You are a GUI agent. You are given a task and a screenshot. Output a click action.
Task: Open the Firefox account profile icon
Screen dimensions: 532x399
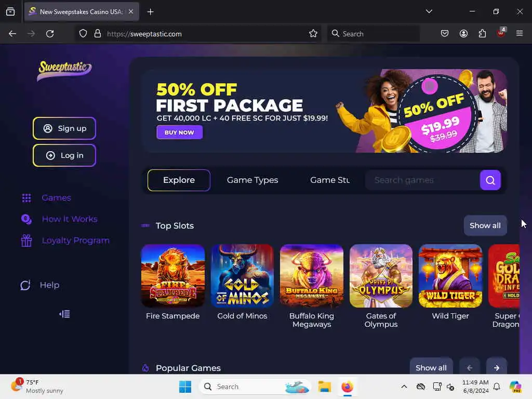[x=463, y=34]
